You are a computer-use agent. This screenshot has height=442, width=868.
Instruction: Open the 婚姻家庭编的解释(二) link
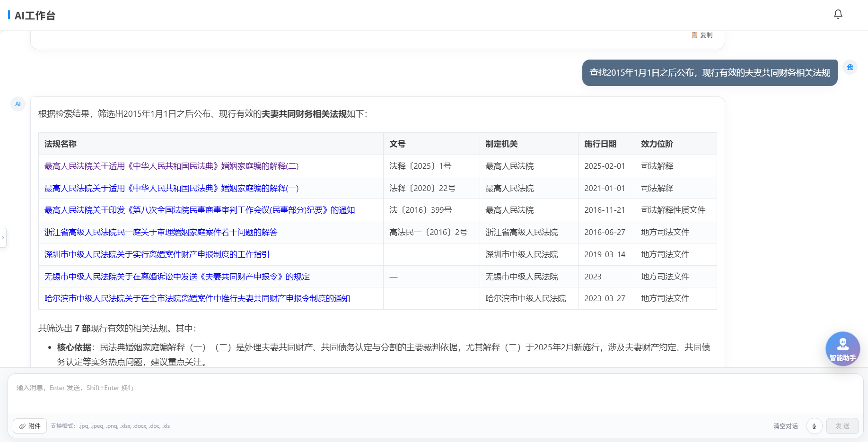(171, 166)
